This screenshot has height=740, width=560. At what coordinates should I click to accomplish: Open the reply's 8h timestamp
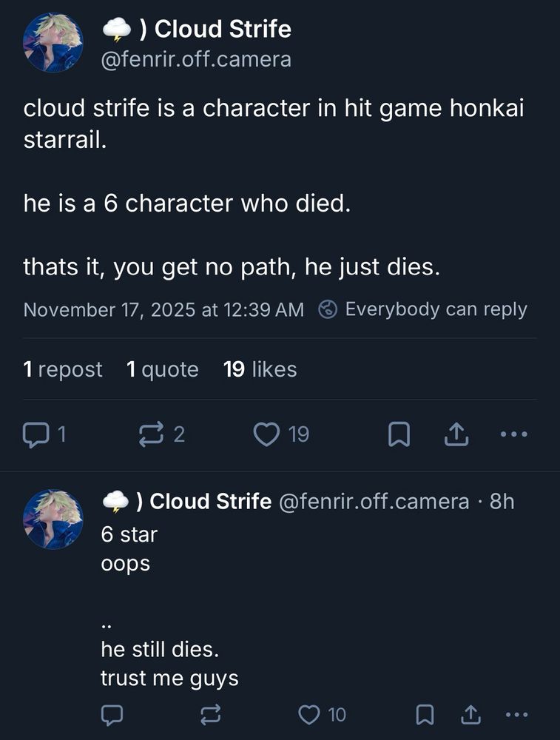502,502
